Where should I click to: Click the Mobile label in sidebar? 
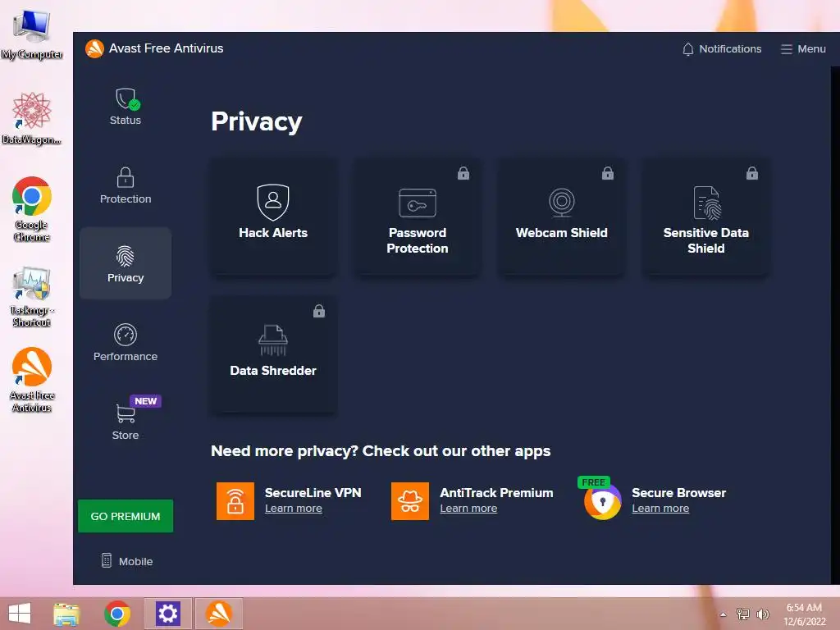point(135,561)
